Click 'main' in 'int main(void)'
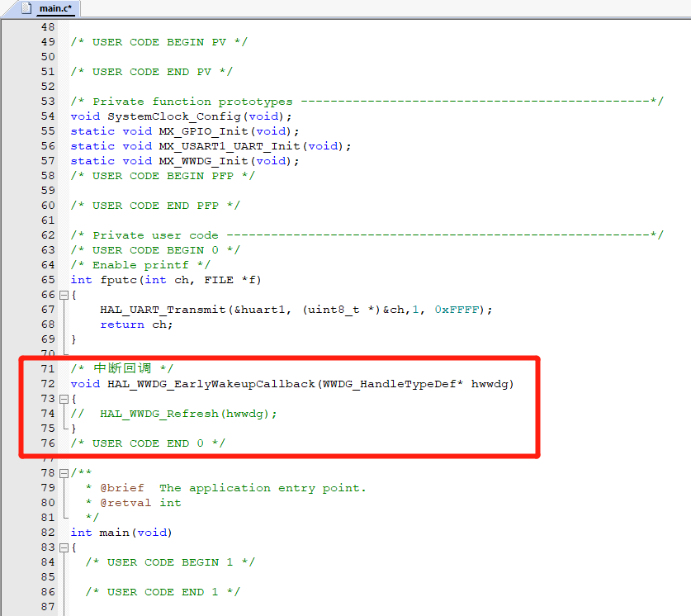The image size is (691, 616). (x=115, y=533)
